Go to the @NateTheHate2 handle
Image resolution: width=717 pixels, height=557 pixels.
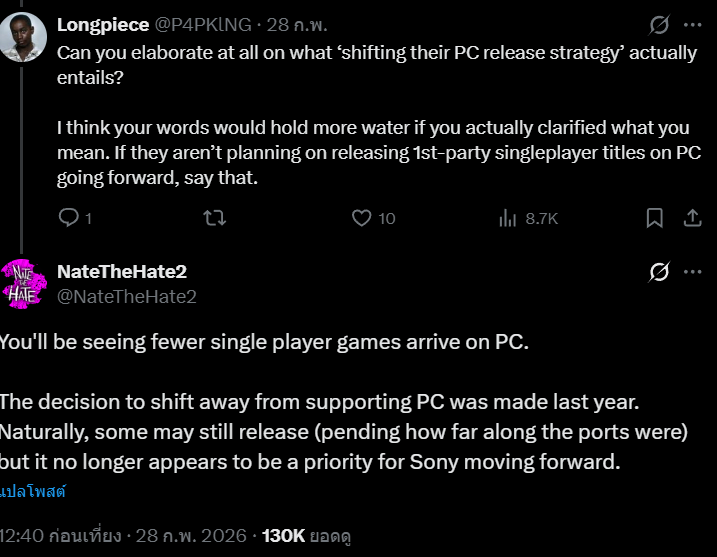pyautogui.click(x=127, y=296)
